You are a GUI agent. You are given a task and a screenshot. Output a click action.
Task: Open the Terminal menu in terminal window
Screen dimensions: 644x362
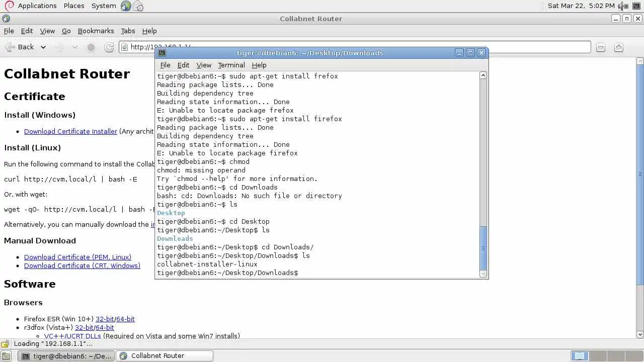pos(231,65)
